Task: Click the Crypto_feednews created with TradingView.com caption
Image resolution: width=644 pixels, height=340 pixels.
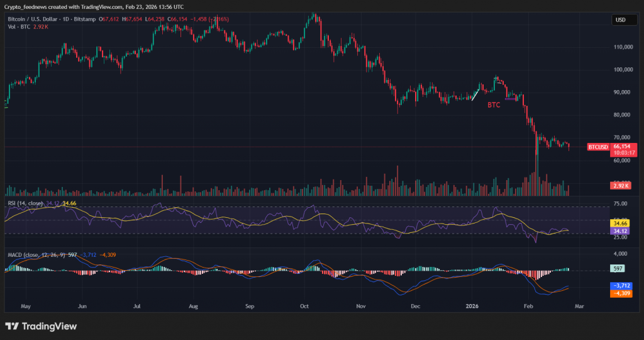Action: click(x=94, y=7)
